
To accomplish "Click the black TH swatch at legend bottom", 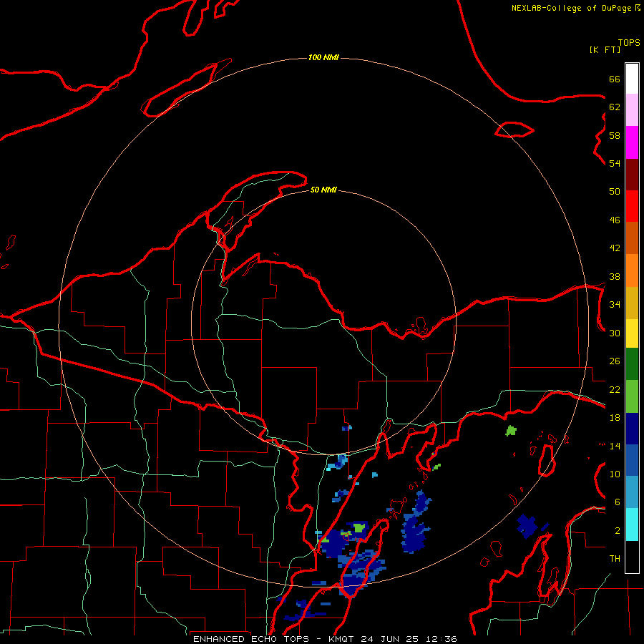I will [632, 557].
